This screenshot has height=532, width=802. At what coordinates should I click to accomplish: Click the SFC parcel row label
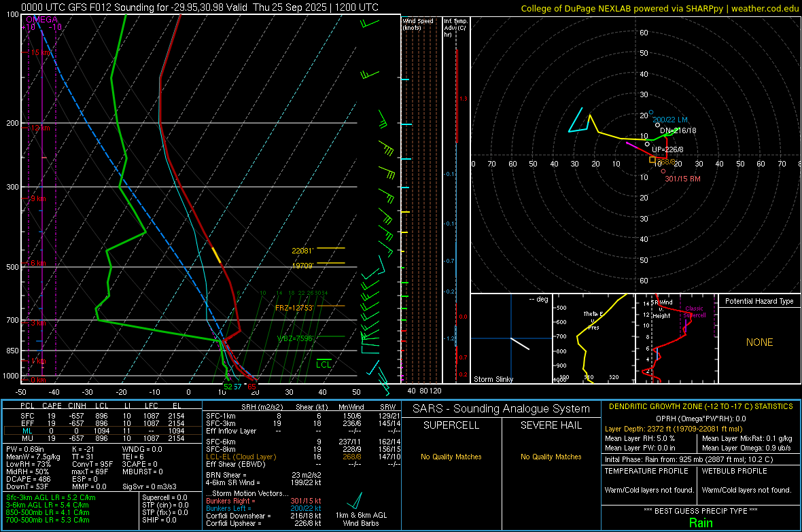pos(28,416)
